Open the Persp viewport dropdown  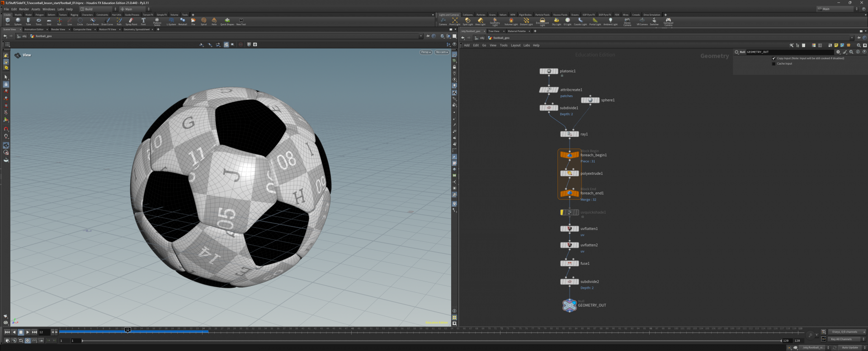coord(426,52)
